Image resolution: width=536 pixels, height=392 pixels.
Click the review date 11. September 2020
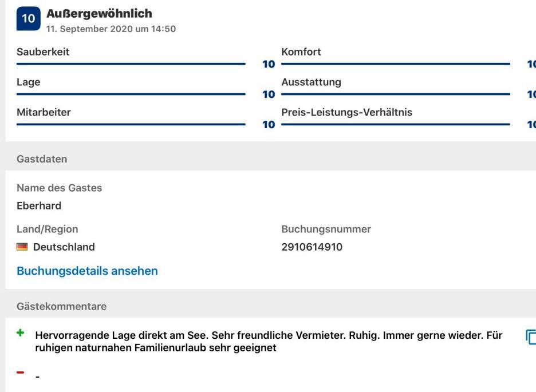pyautogui.click(x=111, y=29)
